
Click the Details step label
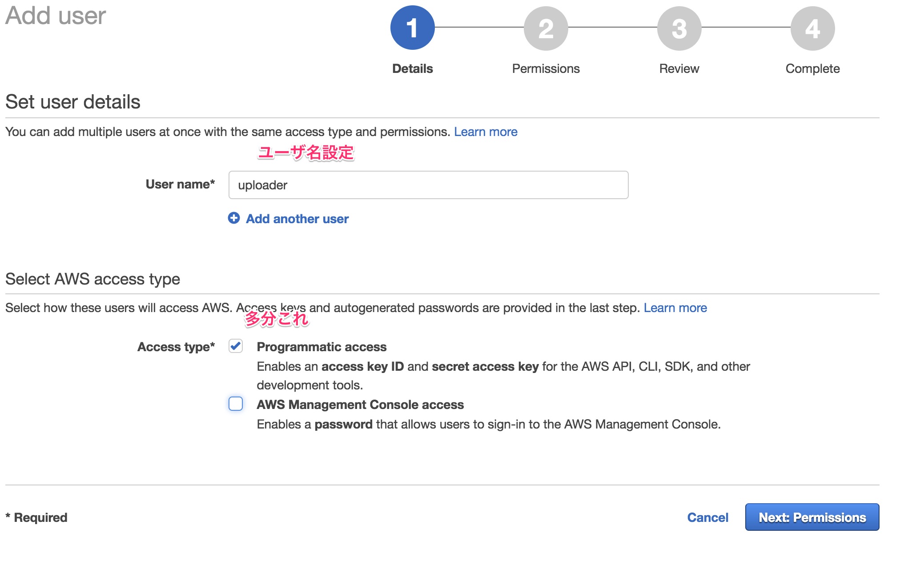click(x=412, y=69)
